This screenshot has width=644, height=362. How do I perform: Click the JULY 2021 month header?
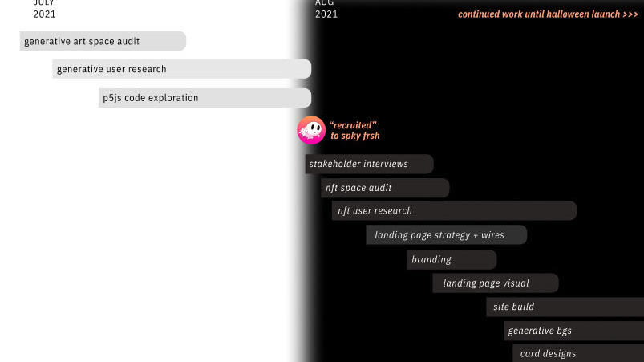tap(44, 9)
